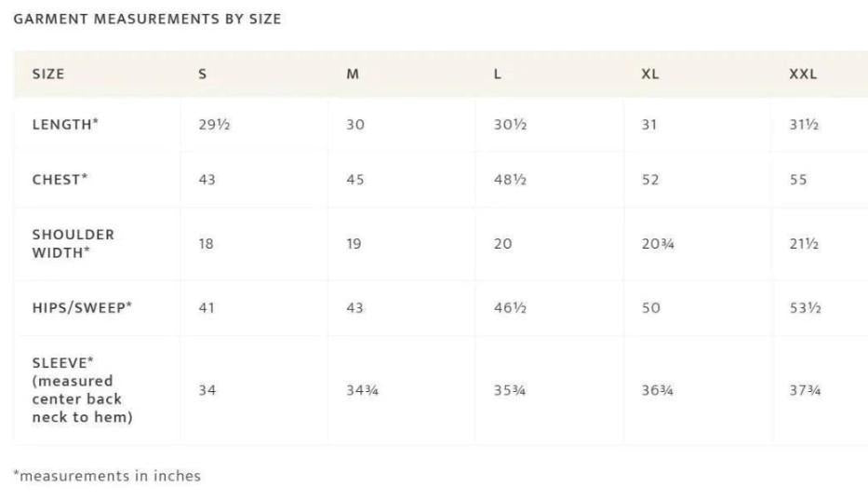Viewport: 868px width, 500px height.
Task: Select the L size column header
Action: click(498, 74)
